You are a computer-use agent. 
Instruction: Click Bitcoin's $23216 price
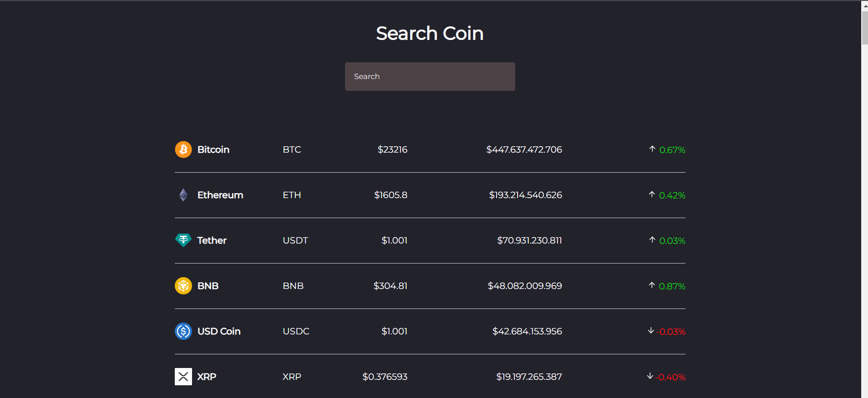click(392, 149)
